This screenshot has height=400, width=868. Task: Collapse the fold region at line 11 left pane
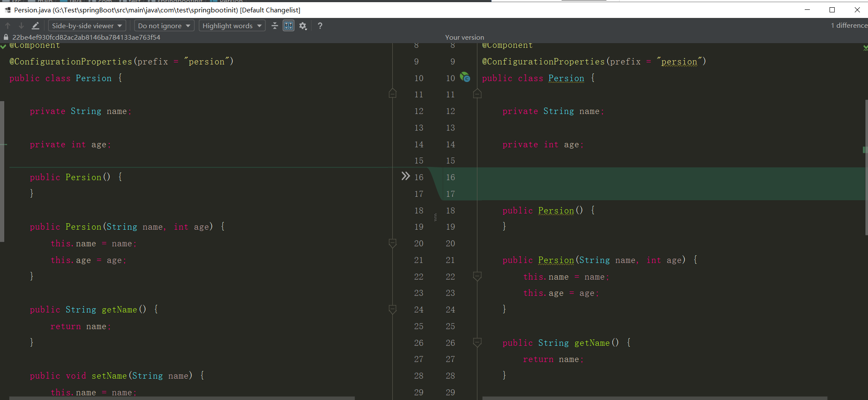pos(392,94)
